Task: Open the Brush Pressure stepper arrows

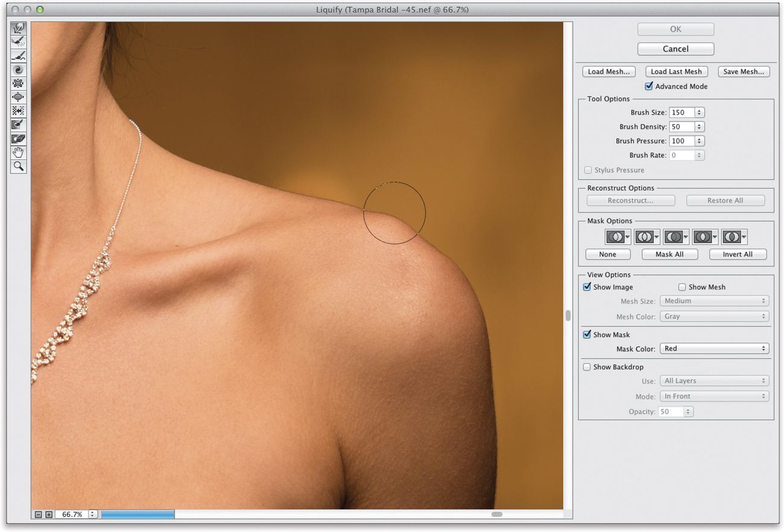Action: coord(700,141)
